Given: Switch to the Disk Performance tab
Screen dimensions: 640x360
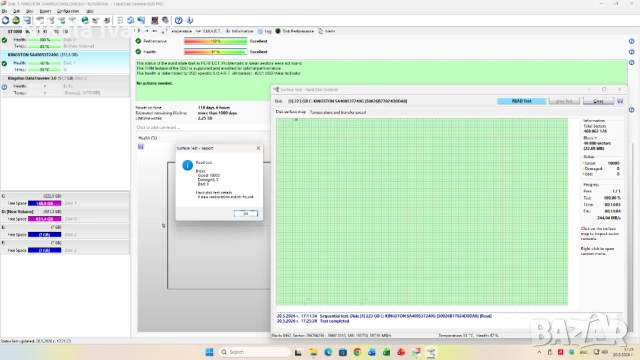Looking at the screenshot, I should [x=295, y=31].
